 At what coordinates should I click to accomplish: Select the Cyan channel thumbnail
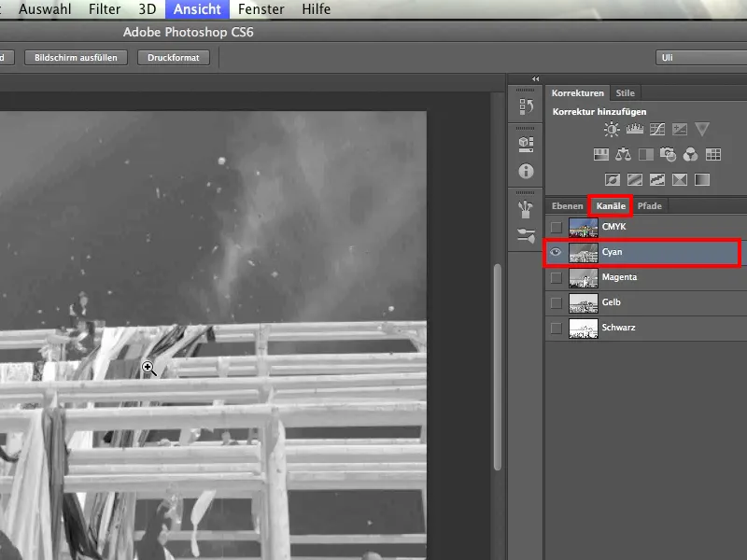coord(583,252)
